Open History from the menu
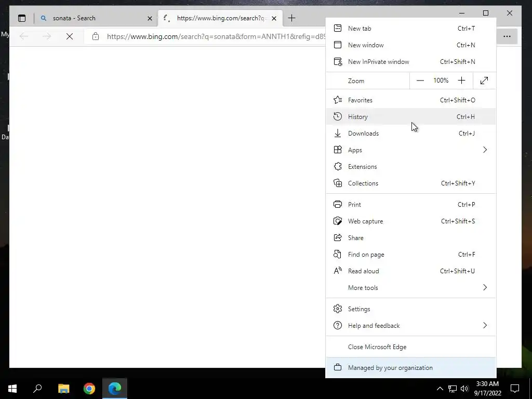The width and height of the screenshot is (532, 399). pos(410,116)
